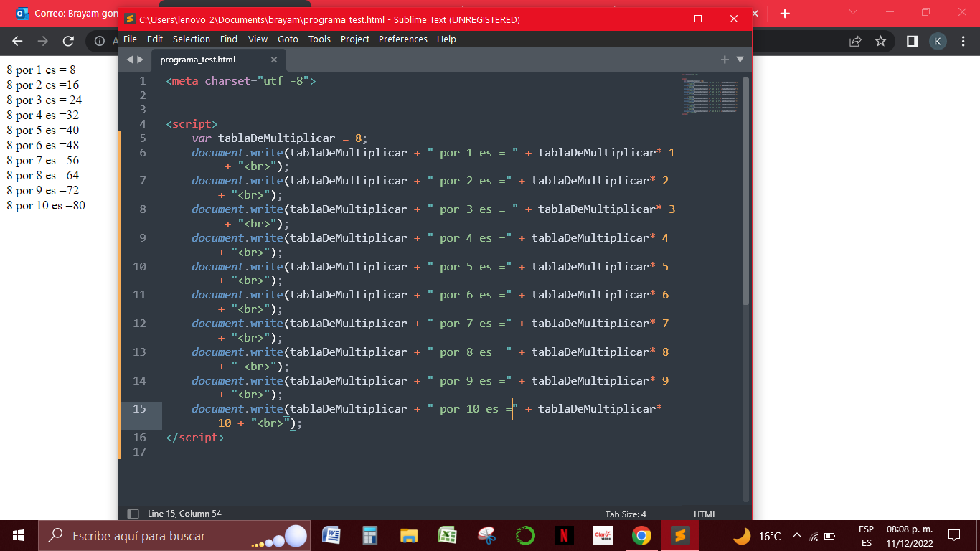Screen dimensions: 980x551
Task: Open the Preferences menu
Action: [x=403, y=39]
